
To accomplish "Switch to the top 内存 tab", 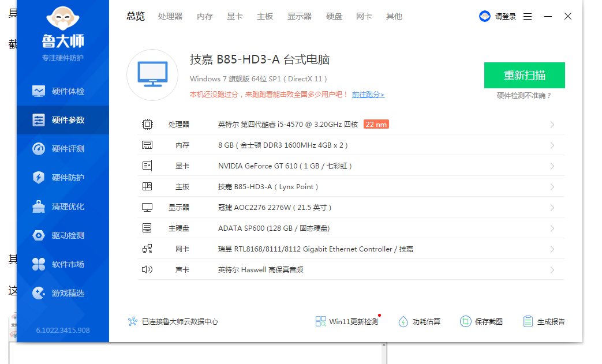I will point(205,16).
